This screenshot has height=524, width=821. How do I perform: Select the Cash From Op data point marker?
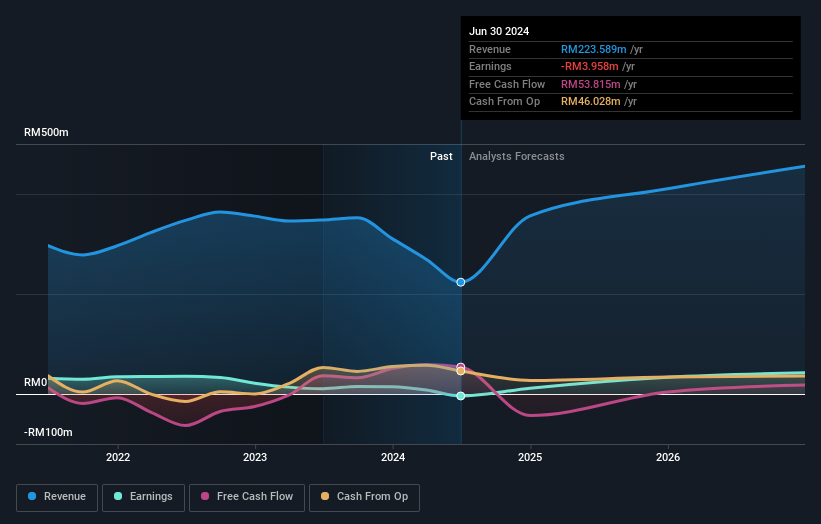[461, 371]
